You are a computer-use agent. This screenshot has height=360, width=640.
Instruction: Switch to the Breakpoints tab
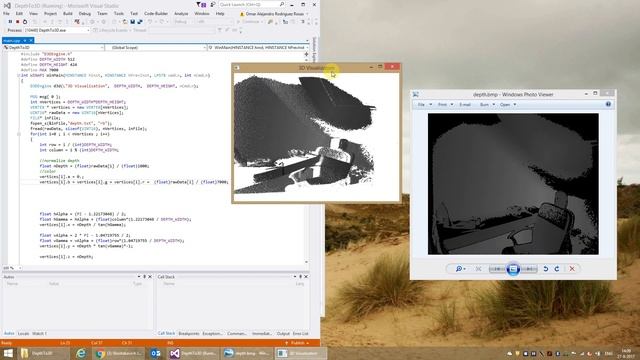click(189, 333)
